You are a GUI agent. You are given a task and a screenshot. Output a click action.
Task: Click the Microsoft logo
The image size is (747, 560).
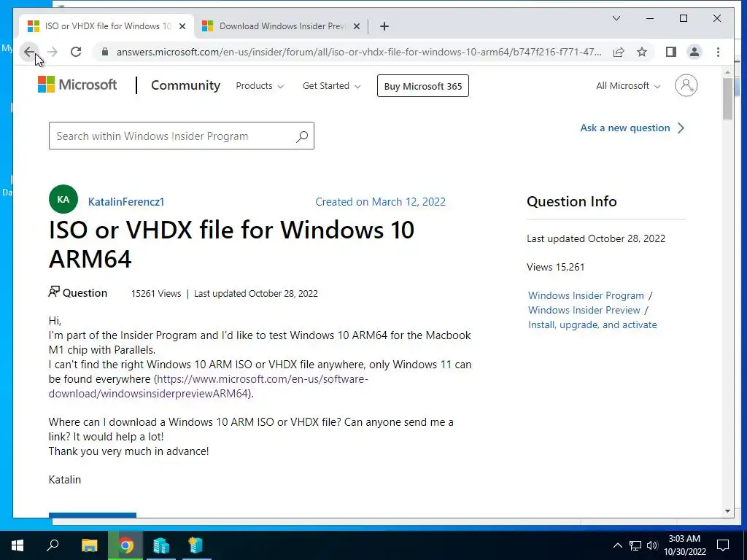click(77, 85)
